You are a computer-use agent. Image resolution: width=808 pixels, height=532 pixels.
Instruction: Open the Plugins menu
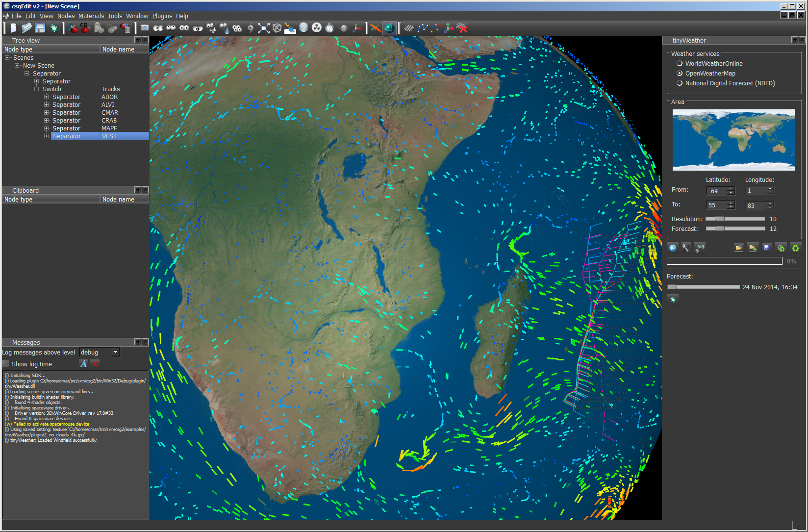[162, 16]
